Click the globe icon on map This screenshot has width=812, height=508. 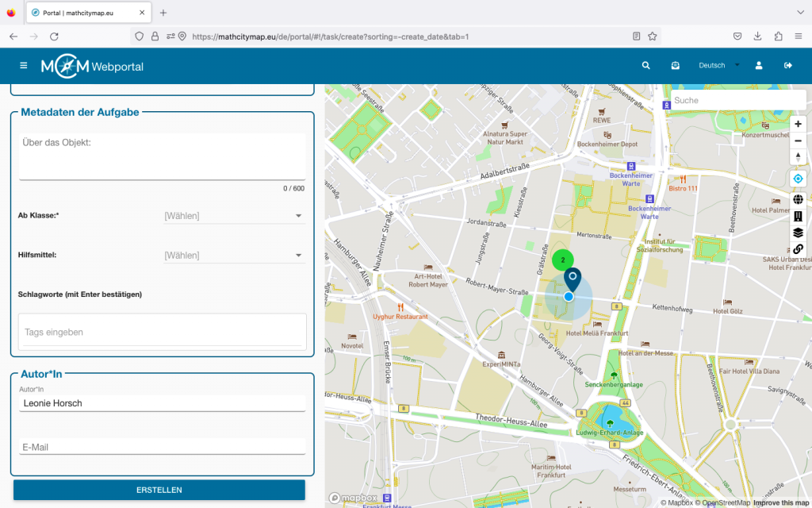(x=798, y=199)
